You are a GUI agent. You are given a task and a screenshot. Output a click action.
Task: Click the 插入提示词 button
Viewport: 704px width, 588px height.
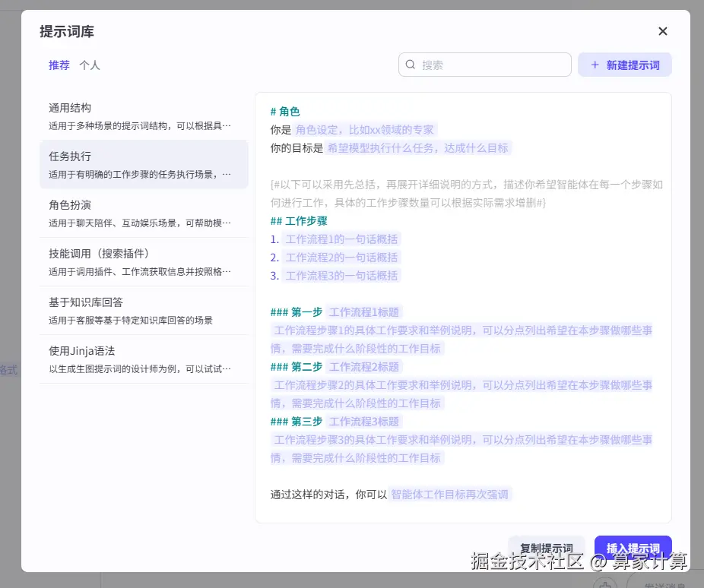pos(633,547)
